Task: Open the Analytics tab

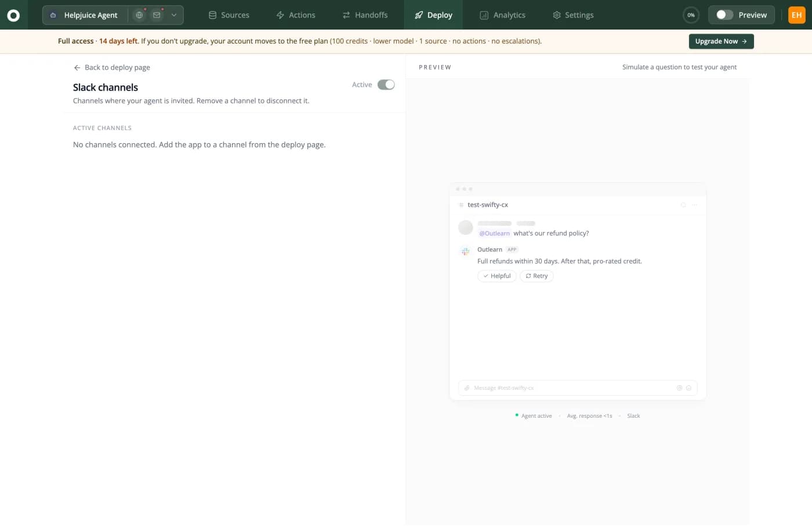Action: (x=503, y=15)
